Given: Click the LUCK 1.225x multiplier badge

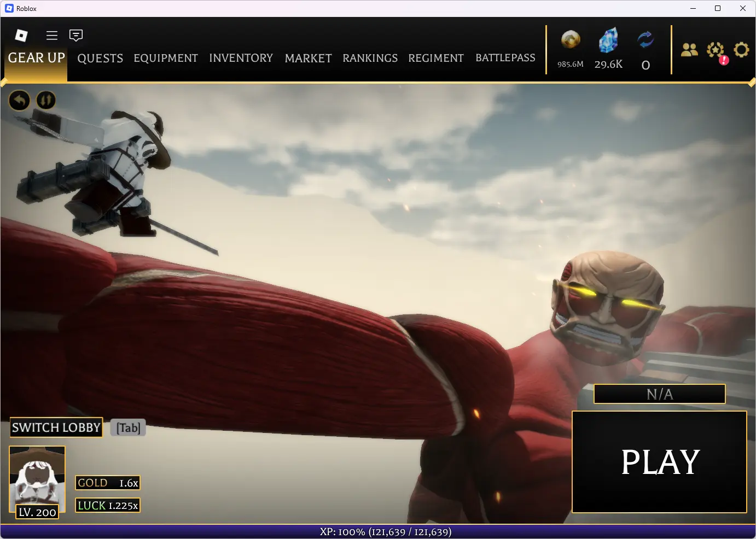Looking at the screenshot, I should click(108, 506).
